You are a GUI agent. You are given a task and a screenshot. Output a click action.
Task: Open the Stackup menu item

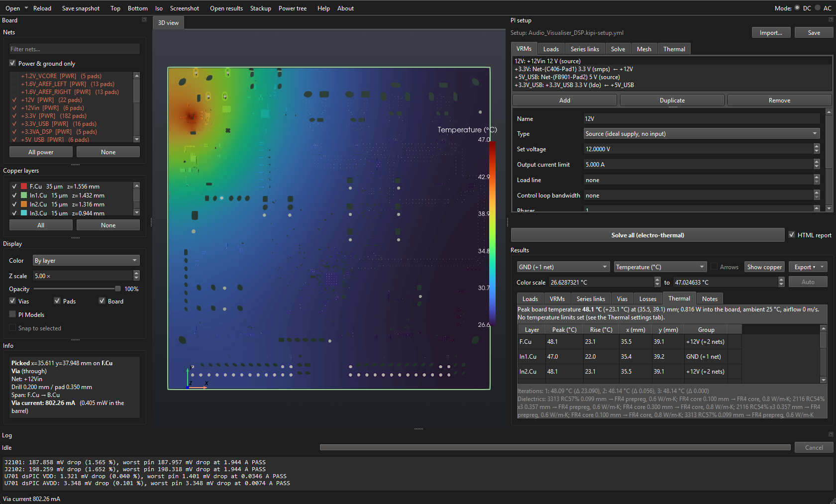pyautogui.click(x=260, y=8)
